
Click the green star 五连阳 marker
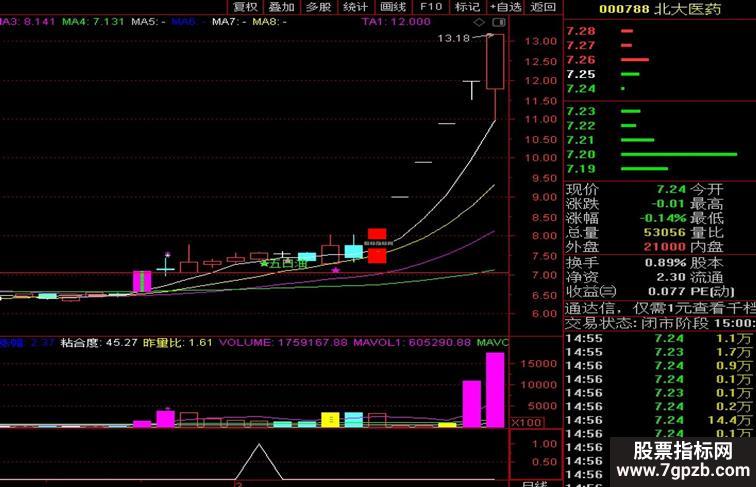(284, 264)
